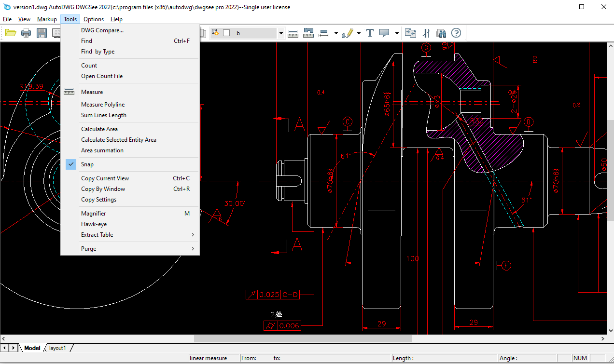Image resolution: width=614 pixels, height=364 pixels.
Task: Open the layer b dropdown list
Action: 281,33
